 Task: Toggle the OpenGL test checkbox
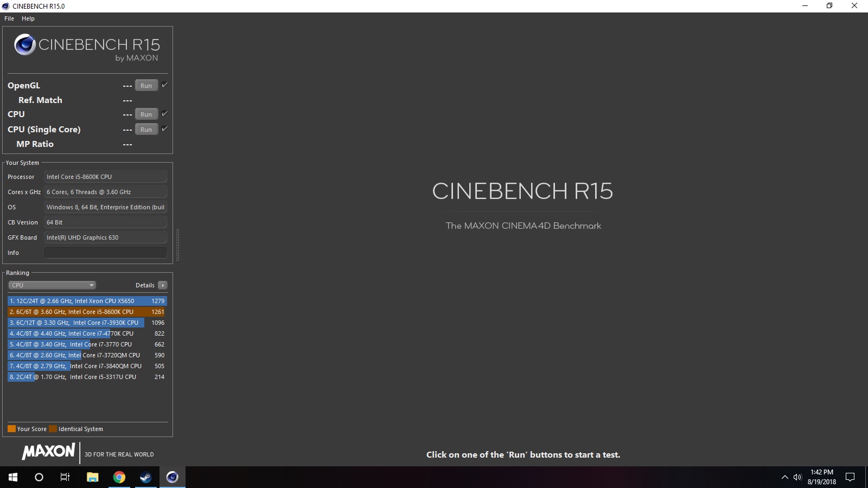(164, 85)
